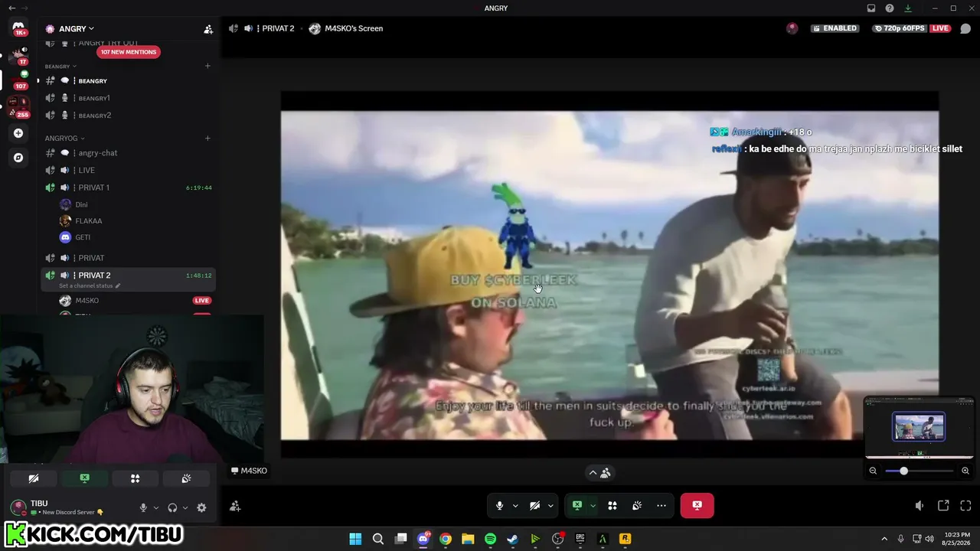
Task: Turn on camera in call control bar
Action: [534, 506]
